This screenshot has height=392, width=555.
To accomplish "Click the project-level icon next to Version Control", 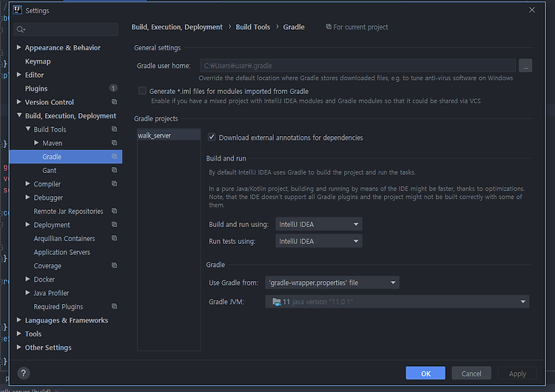I will pyautogui.click(x=114, y=102).
